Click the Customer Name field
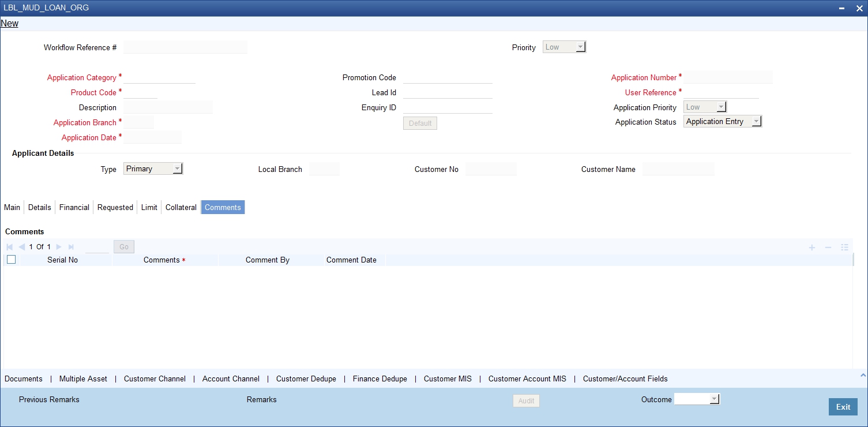The height and width of the screenshot is (427, 868). click(678, 169)
